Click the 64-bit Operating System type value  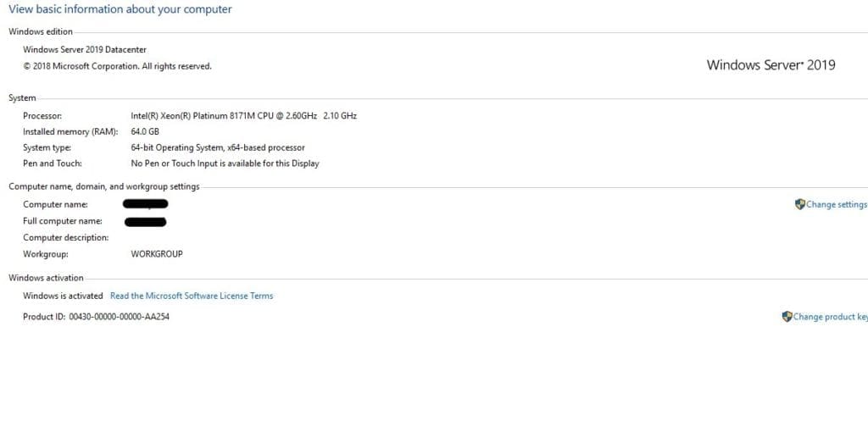218,147
